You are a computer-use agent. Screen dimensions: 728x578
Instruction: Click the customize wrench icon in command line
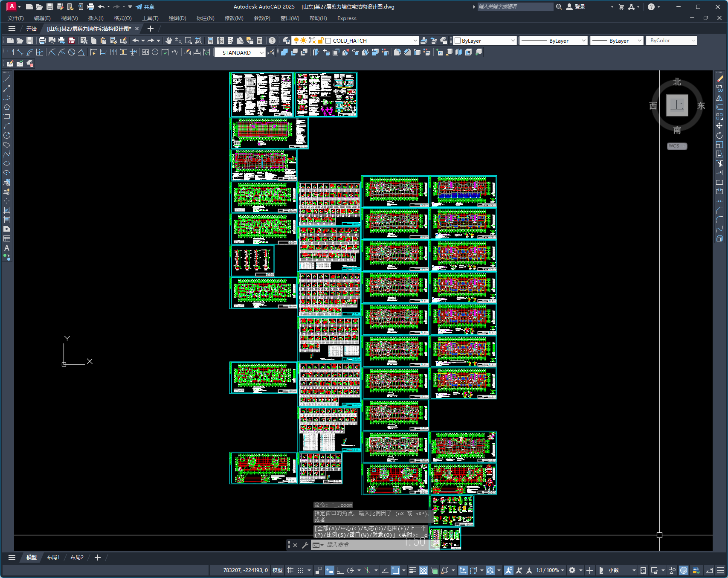point(305,545)
